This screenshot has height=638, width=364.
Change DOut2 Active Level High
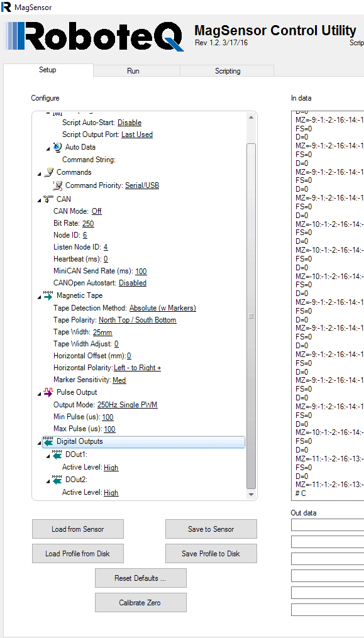(x=111, y=493)
